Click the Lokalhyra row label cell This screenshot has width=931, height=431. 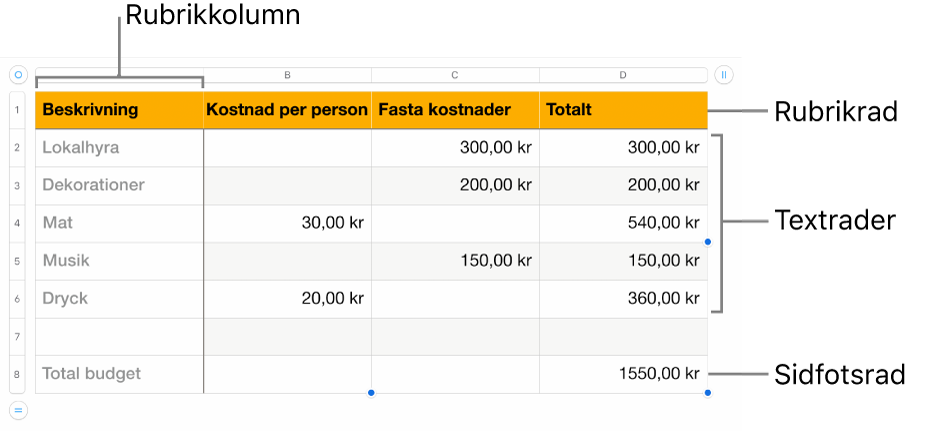coord(119,148)
